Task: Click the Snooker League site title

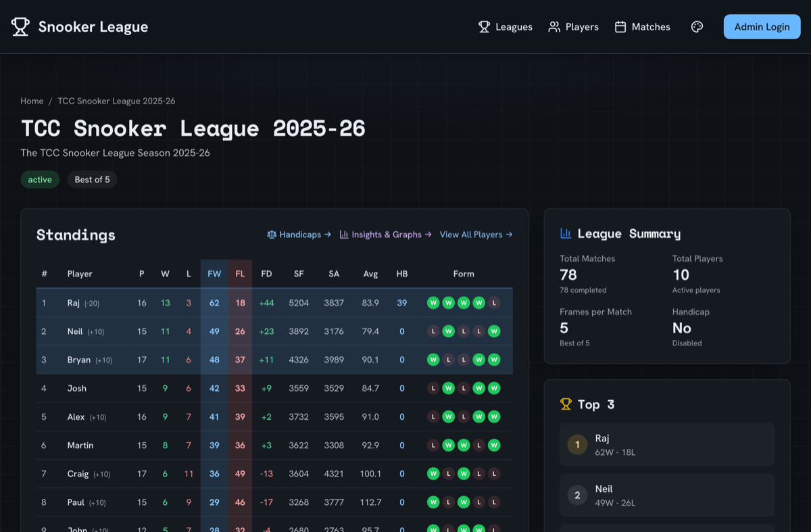Action: point(93,27)
